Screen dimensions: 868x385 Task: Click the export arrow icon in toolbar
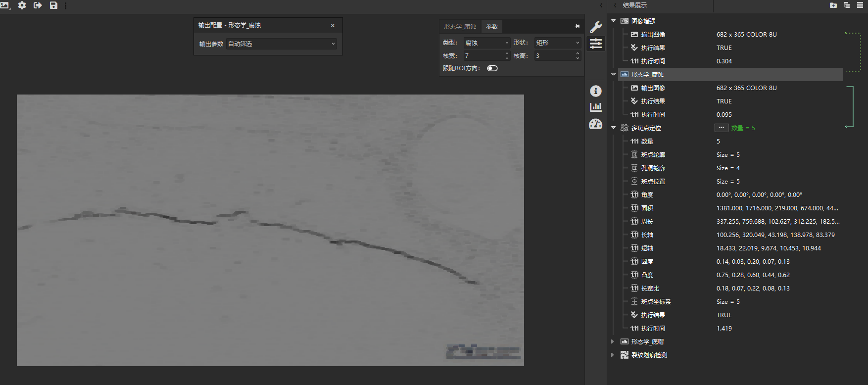coord(38,5)
